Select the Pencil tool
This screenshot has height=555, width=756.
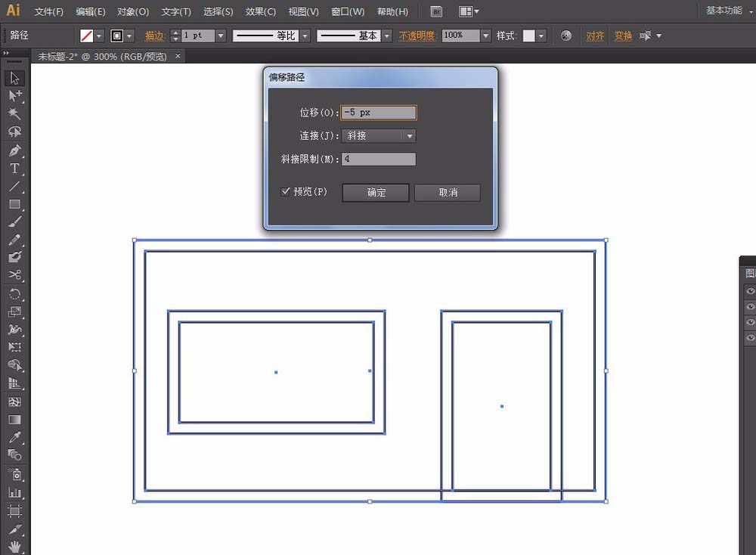point(14,240)
